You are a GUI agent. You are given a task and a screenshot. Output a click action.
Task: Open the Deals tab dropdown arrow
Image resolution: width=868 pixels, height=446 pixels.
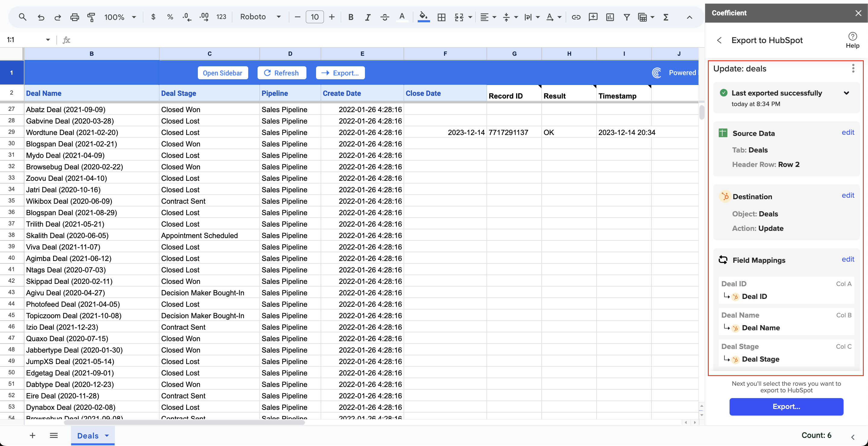107,435
